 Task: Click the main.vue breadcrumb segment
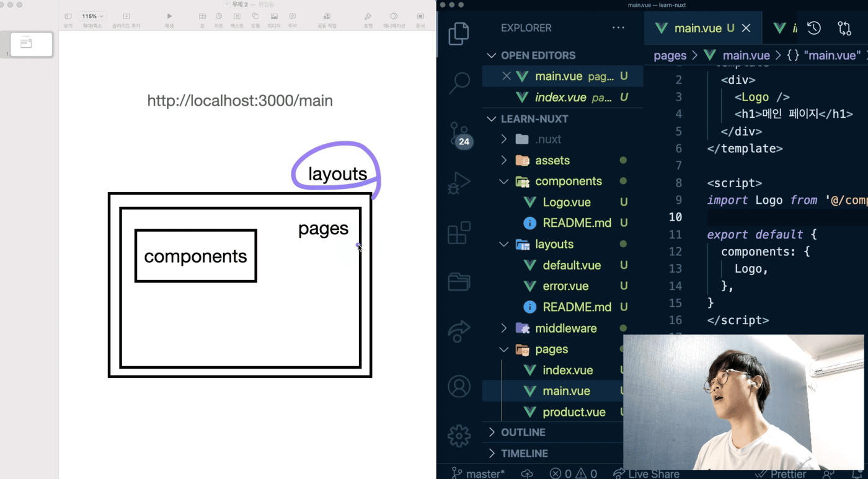click(746, 55)
